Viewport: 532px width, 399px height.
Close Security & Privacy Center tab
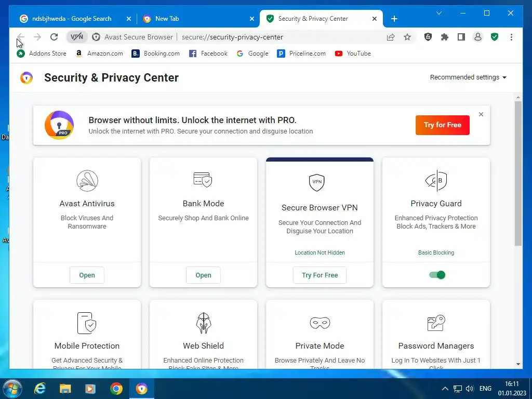coord(375,19)
